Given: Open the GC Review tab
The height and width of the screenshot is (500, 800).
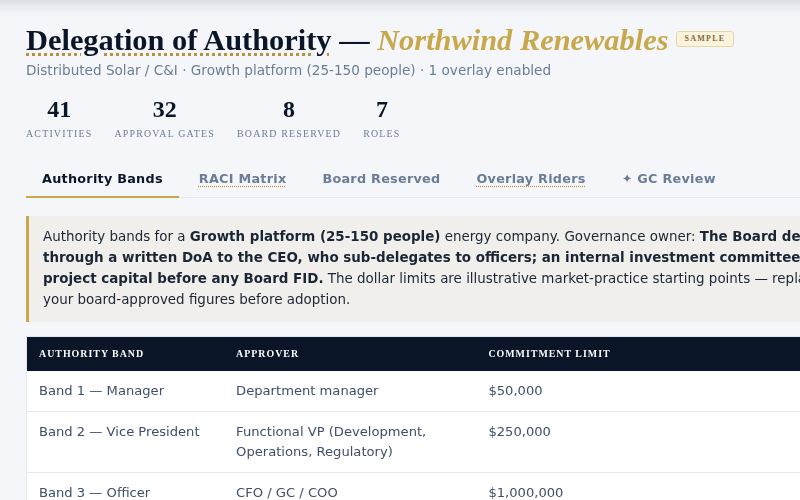Looking at the screenshot, I should click(x=669, y=179).
